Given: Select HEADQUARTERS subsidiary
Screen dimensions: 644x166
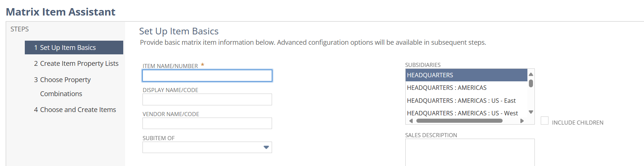Looking at the screenshot, I should coord(466,75).
